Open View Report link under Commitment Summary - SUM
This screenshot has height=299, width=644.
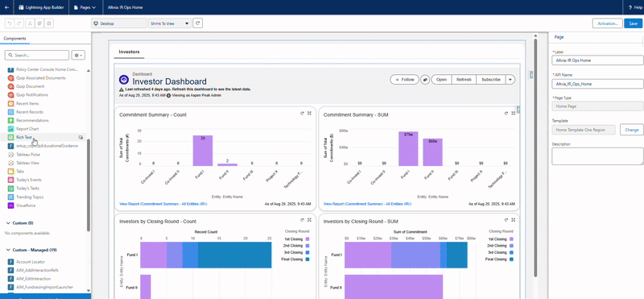coord(367,204)
